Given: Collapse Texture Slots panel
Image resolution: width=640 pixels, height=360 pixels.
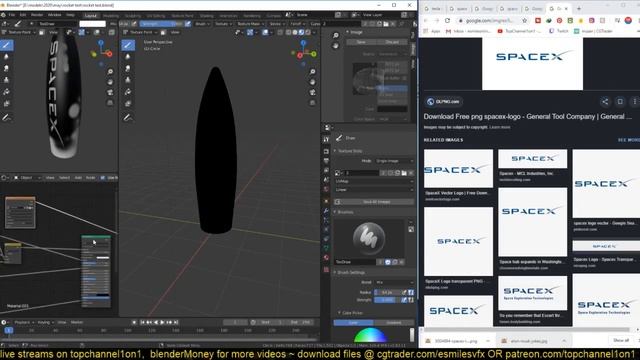Looking at the screenshot, I should pos(335,151).
